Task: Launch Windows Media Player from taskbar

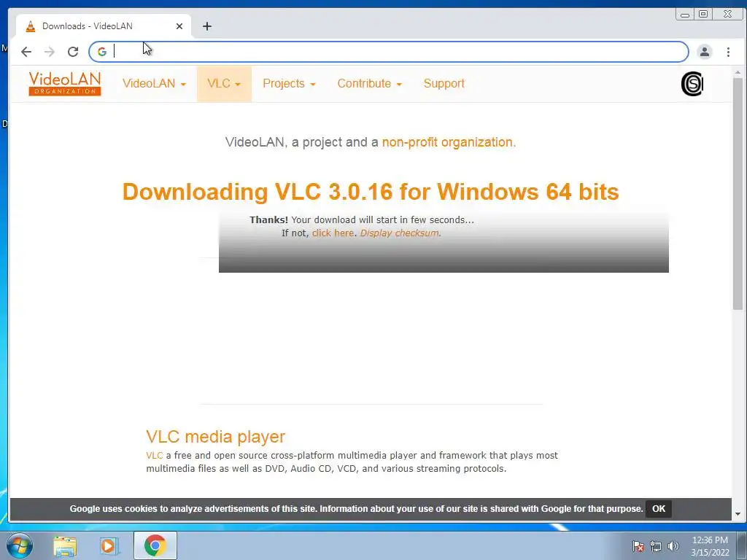Action: (109, 545)
